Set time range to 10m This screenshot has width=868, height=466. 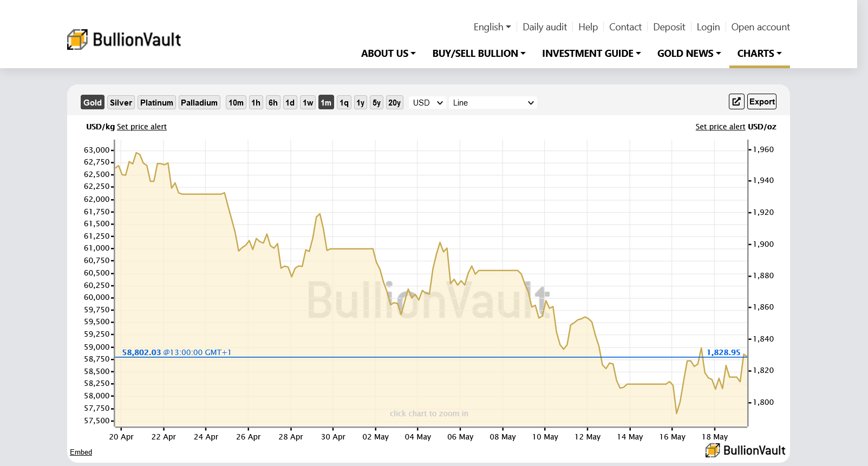(x=236, y=102)
